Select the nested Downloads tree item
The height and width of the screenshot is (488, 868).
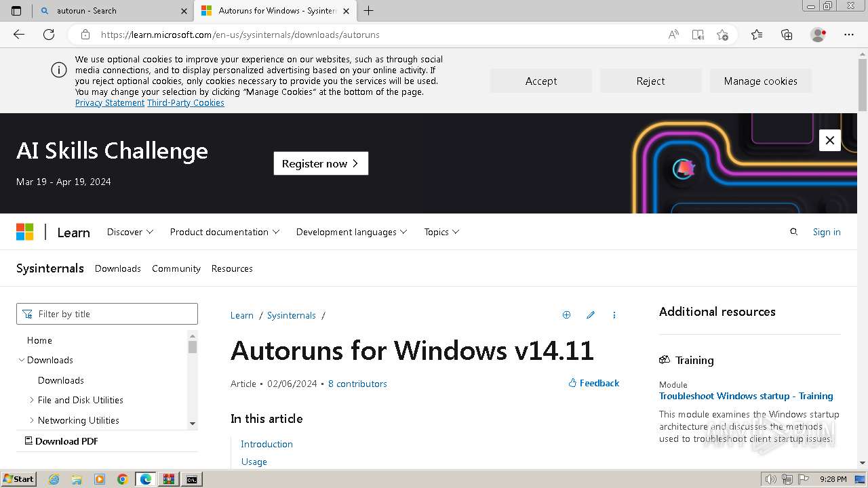click(x=61, y=380)
